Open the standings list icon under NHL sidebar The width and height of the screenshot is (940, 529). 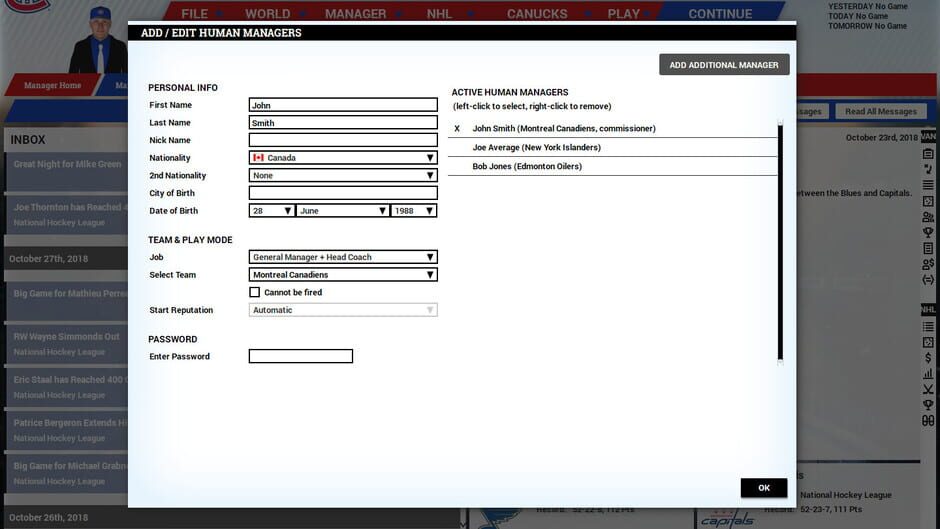pos(928,326)
